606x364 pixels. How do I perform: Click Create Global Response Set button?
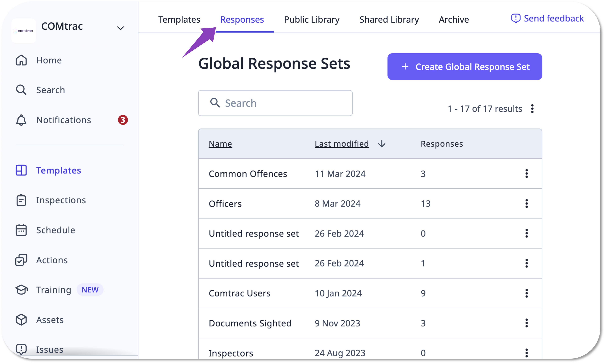click(x=464, y=67)
